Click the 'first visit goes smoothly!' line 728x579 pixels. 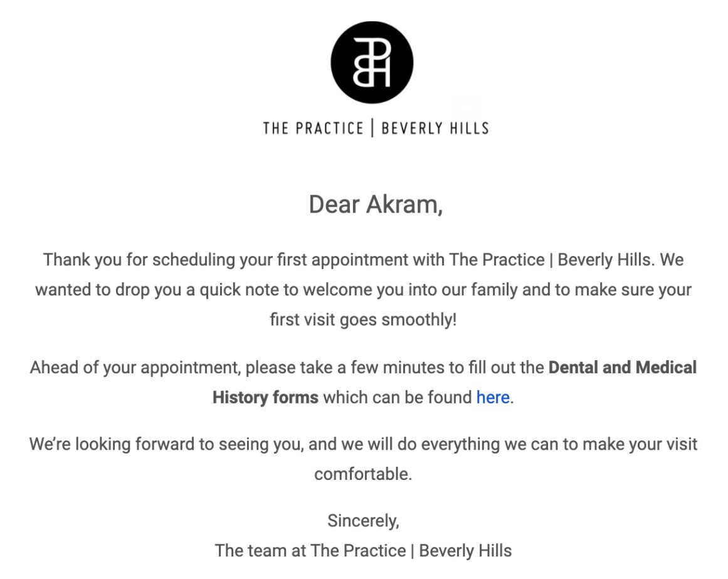pyautogui.click(x=363, y=319)
